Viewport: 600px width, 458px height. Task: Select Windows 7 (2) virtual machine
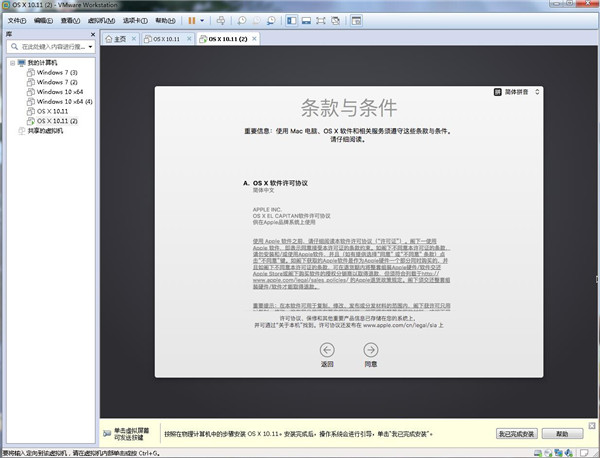[x=52, y=82]
